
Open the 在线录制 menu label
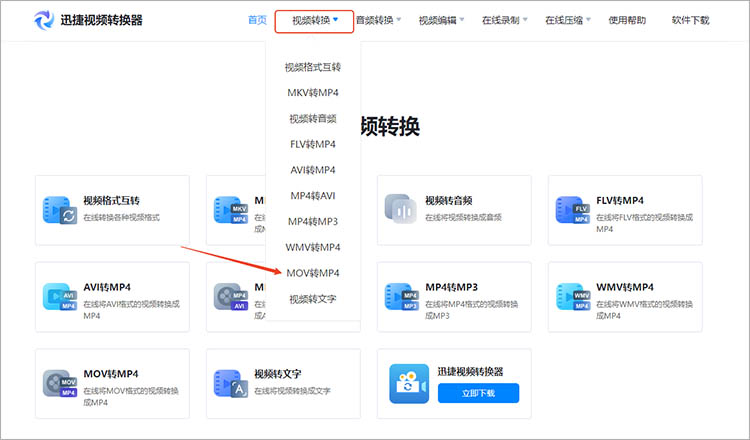click(x=501, y=20)
